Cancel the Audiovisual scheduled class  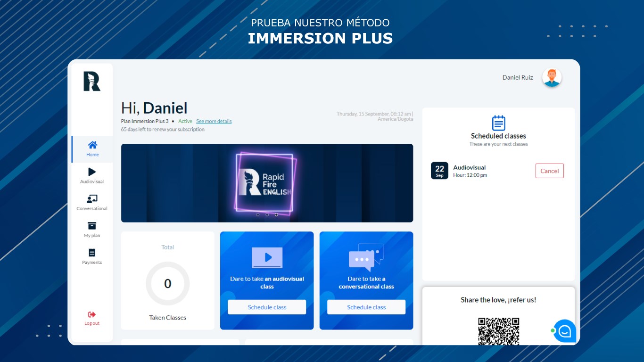[x=549, y=171]
